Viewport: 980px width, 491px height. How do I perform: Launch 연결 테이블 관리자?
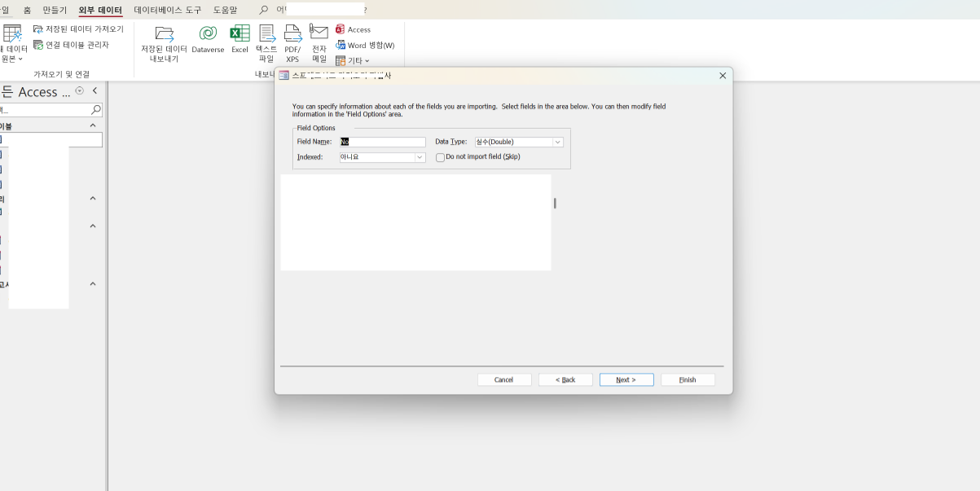pos(72,45)
